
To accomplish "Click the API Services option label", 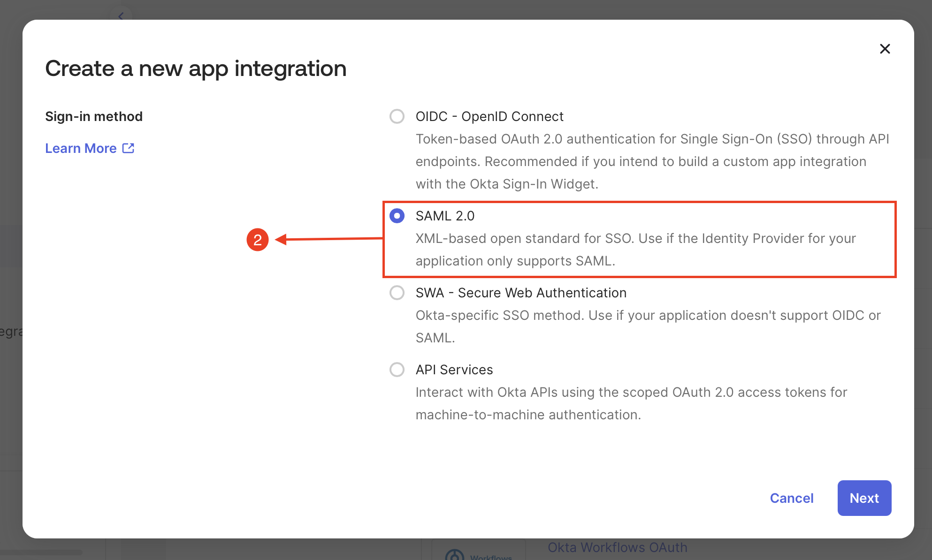I will click(x=454, y=370).
